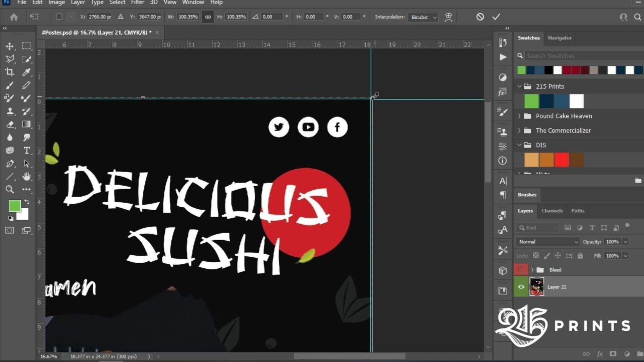The width and height of the screenshot is (644, 362).
Task: Choose the Zoom tool
Action: pos(10,190)
